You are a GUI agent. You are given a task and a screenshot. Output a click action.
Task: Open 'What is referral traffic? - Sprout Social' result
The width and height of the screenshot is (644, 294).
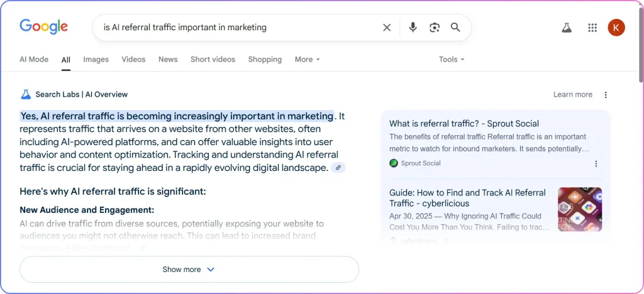pos(464,123)
